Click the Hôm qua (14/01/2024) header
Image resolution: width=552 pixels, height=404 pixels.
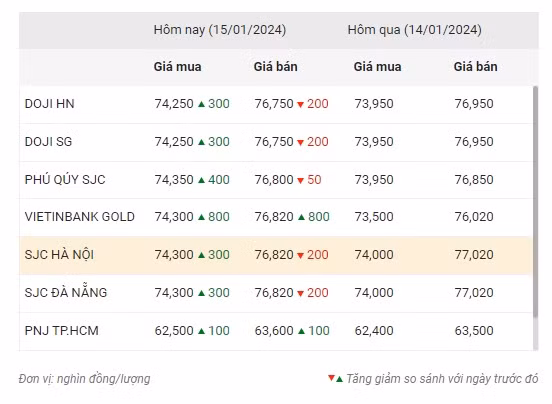(414, 30)
